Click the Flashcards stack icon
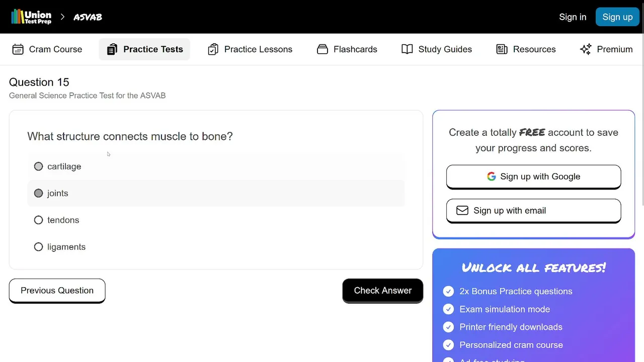644x362 pixels. point(323,49)
